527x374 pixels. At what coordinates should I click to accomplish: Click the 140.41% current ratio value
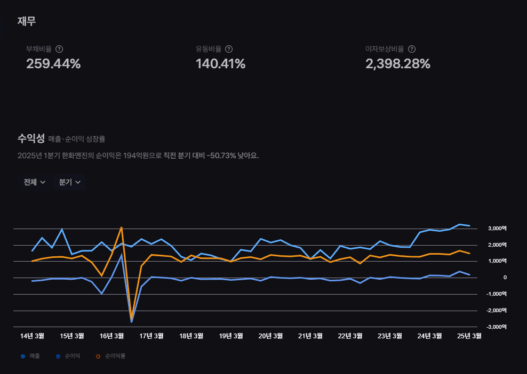coord(220,64)
